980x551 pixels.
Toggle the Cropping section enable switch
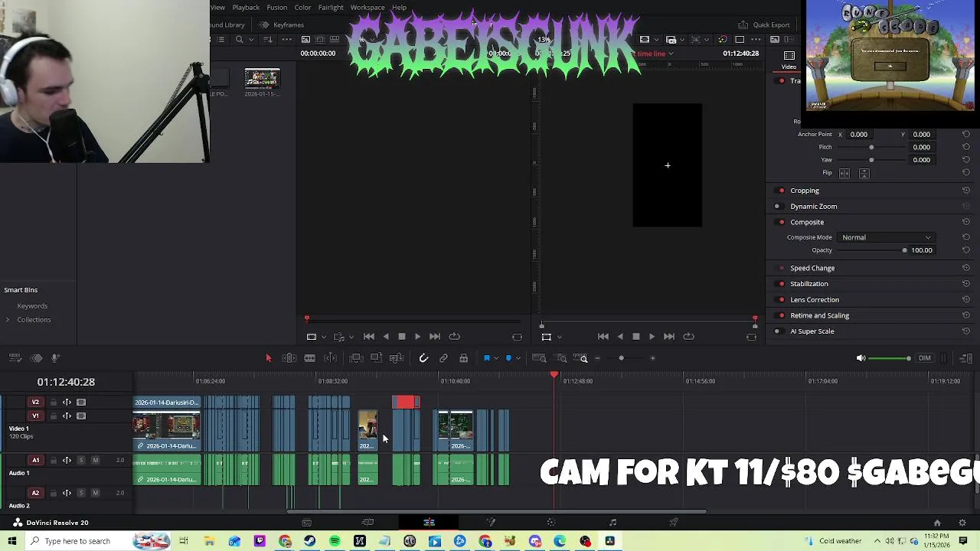[x=781, y=191]
